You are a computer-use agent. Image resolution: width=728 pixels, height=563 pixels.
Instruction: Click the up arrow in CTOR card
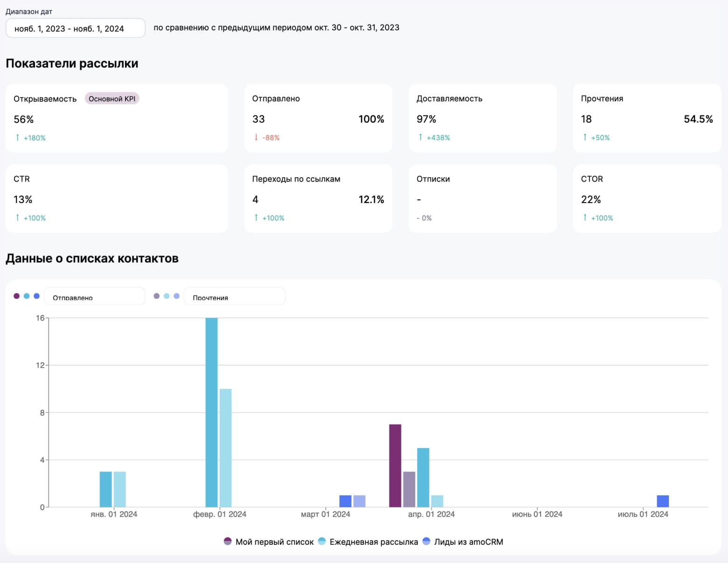[585, 218]
